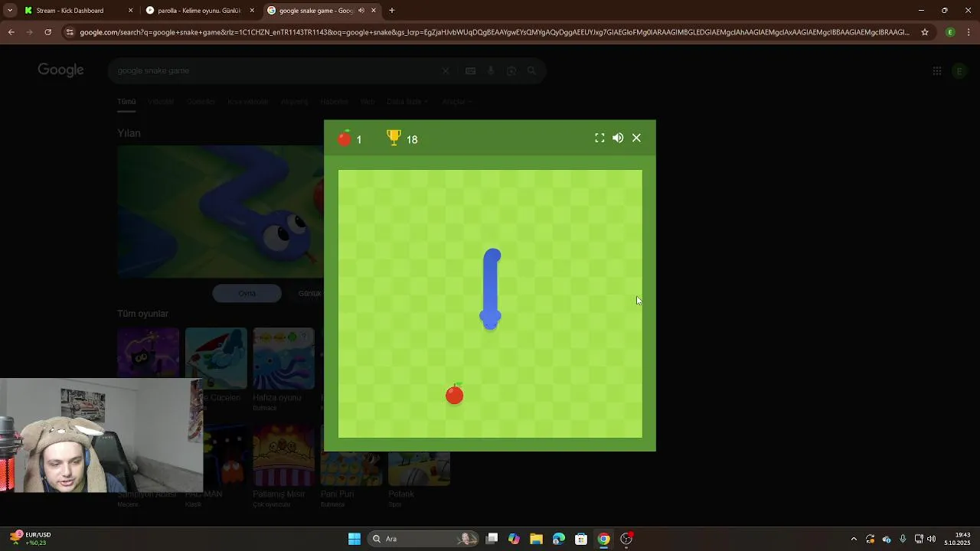
Task: Open the Petank game link
Action: pos(401,494)
